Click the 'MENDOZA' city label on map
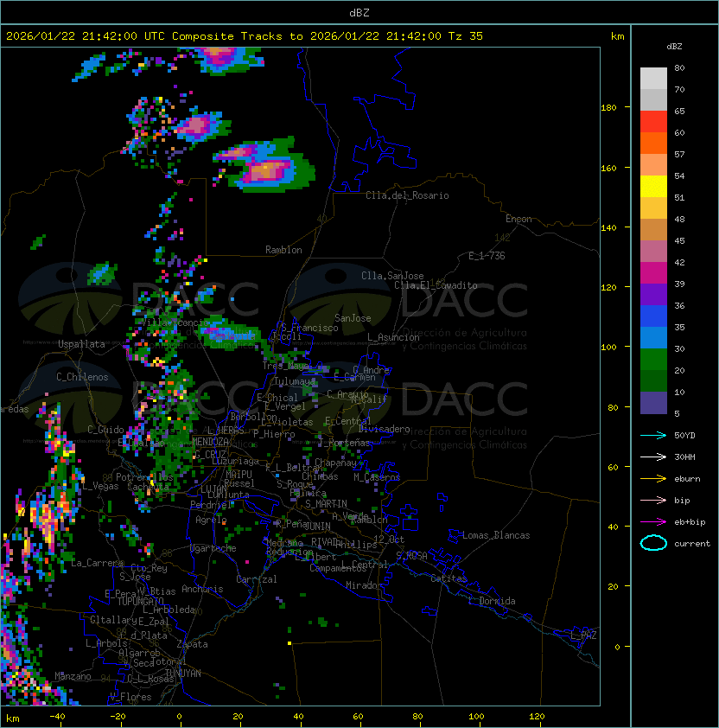The width and height of the screenshot is (719, 728). [x=210, y=441]
